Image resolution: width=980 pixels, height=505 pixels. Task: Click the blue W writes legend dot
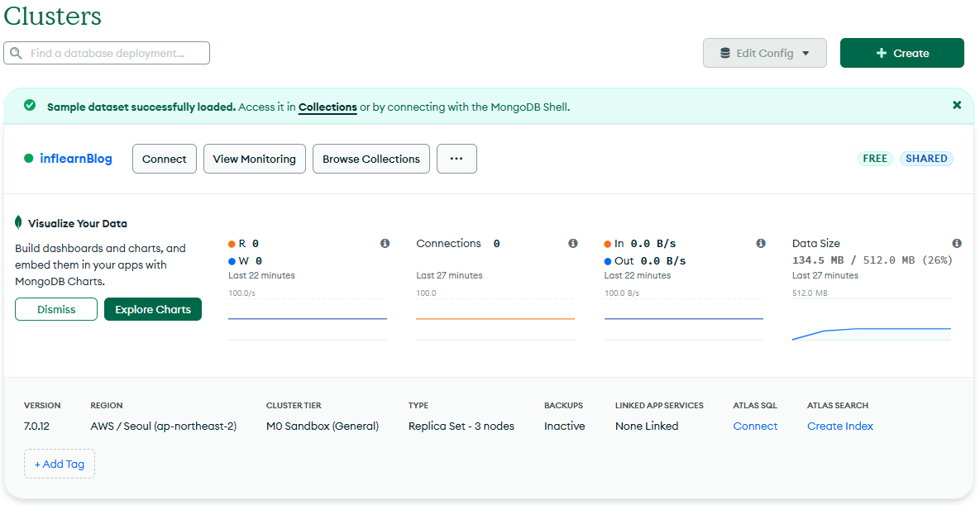click(232, 261)
